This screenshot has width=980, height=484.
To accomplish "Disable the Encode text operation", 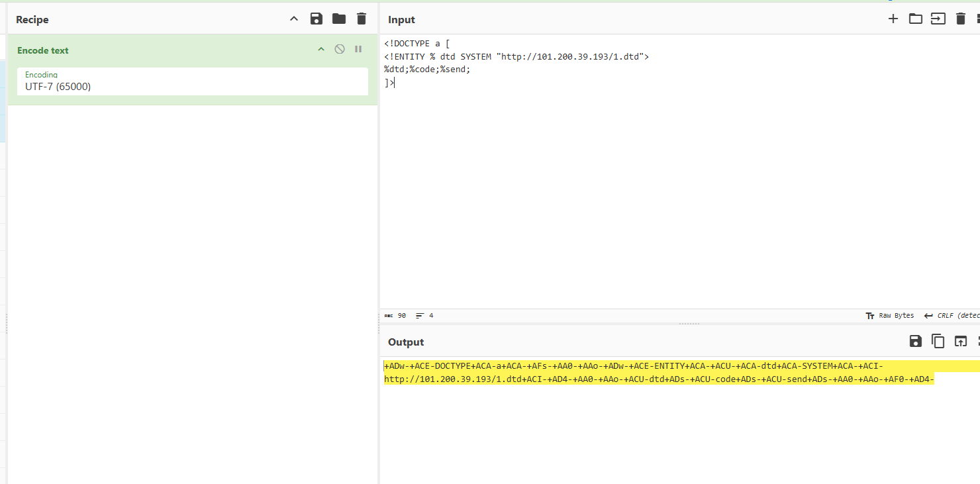I will 340,50.
